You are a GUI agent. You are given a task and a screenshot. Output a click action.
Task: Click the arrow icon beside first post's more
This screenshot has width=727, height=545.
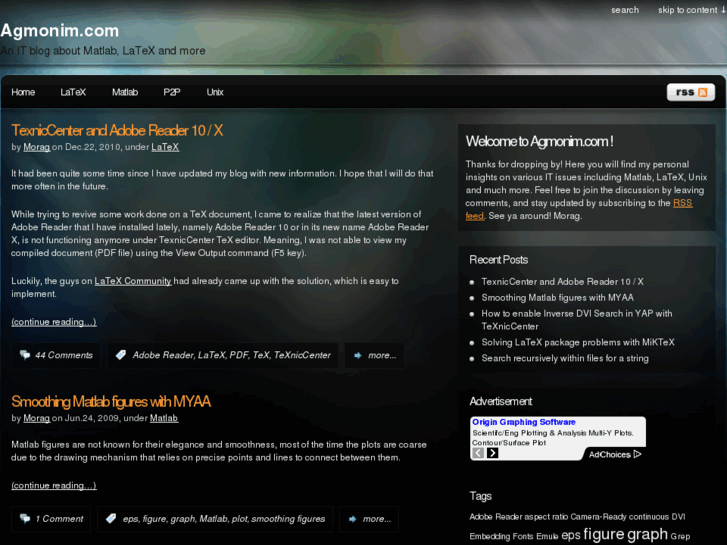point(357,355)
